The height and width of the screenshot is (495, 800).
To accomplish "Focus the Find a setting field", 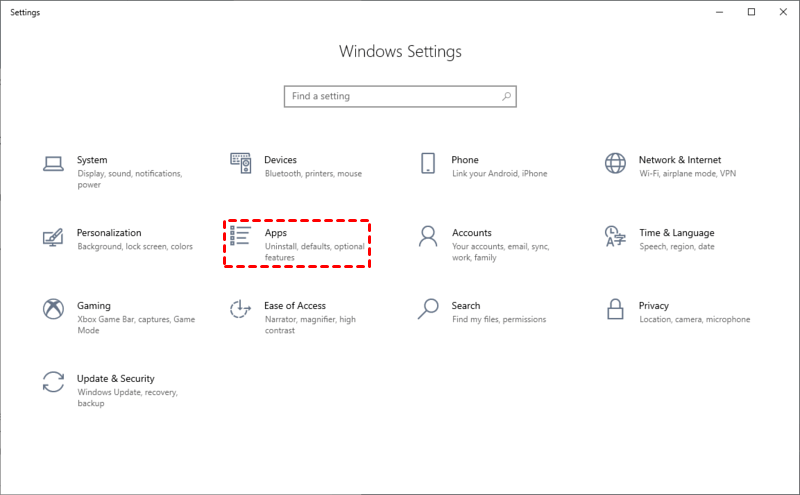I will 390,97.
